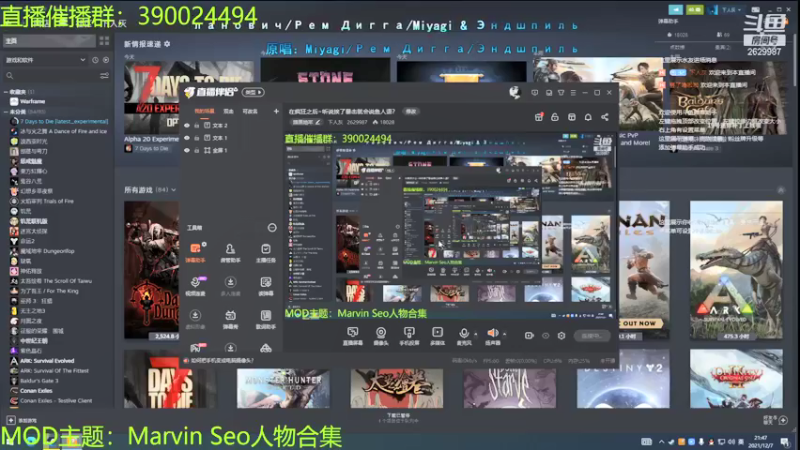Click the start streaming button in the bottom bar
The width and height of the screenshot is (800, 450).
pos(592,336)
